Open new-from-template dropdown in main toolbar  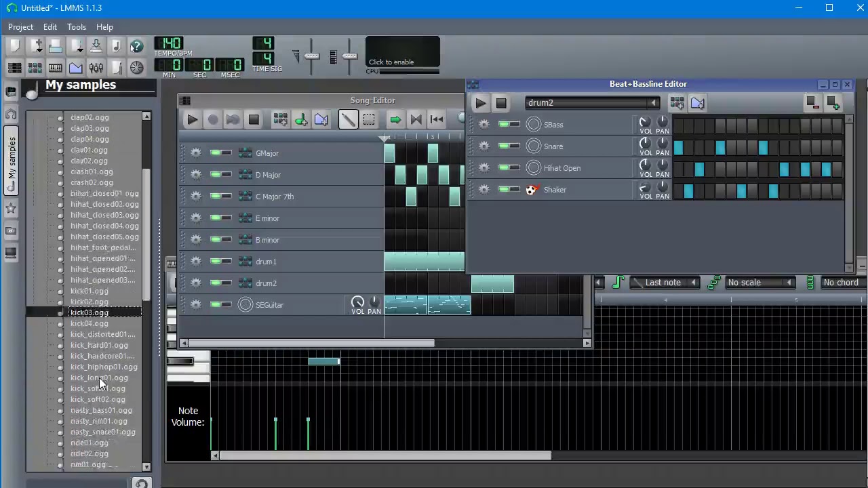click(35, 46)
